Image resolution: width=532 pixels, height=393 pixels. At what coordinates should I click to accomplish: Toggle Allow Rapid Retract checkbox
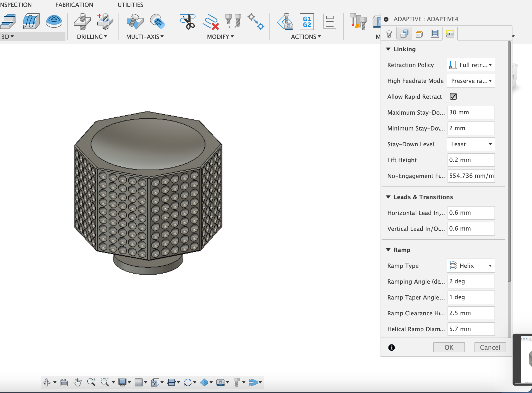(454, 96)
